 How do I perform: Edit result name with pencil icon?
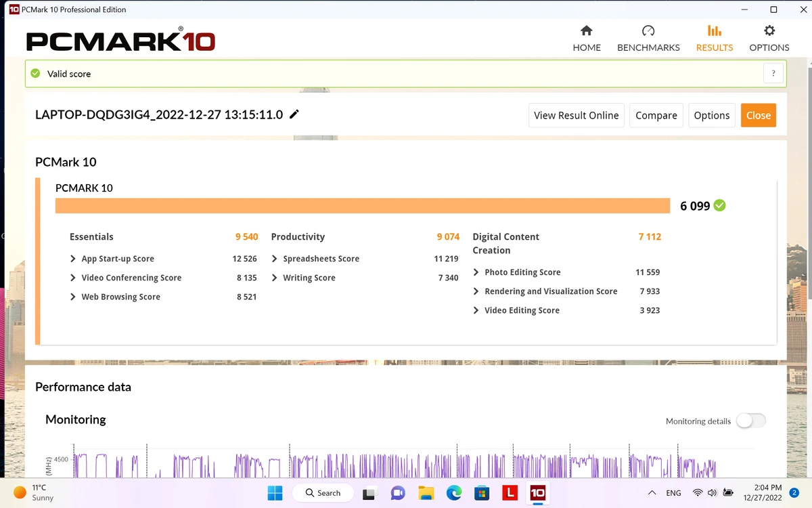(294, 114)
